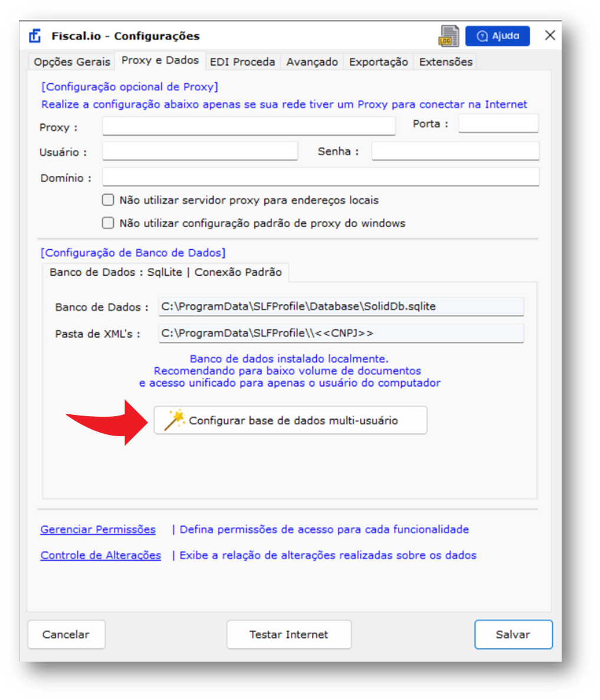The height and width of the screenshot is (700, 600).
Task: Select the Proxy e Dados tab
Action: (160, 60)
